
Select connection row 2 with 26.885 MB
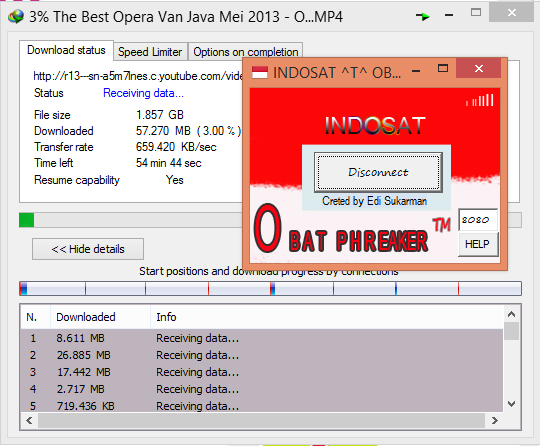click(x=262, y=355)
